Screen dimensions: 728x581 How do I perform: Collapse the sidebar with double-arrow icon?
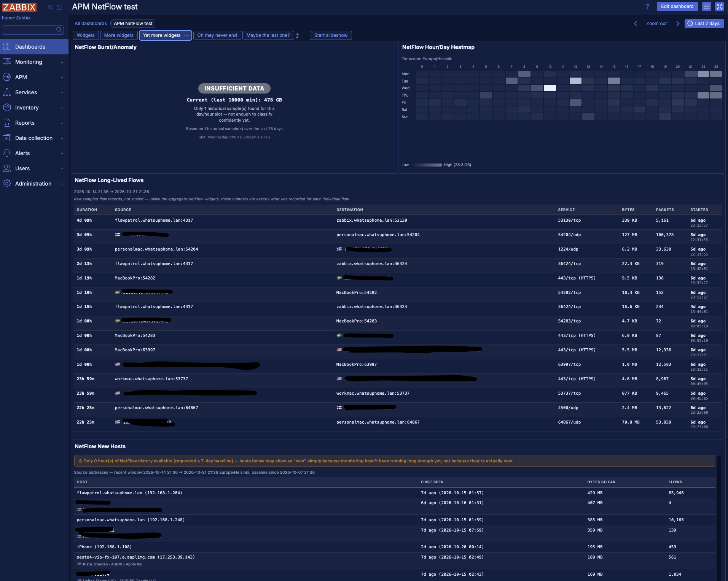50,7
